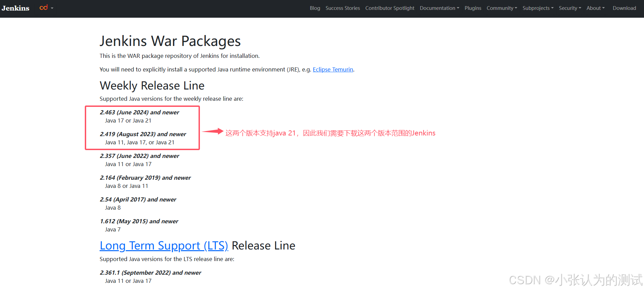This screenshot has height=291, width=644.
Task: Select the 2.357 (June 2022) and newer entry
Action: (139, 156)
